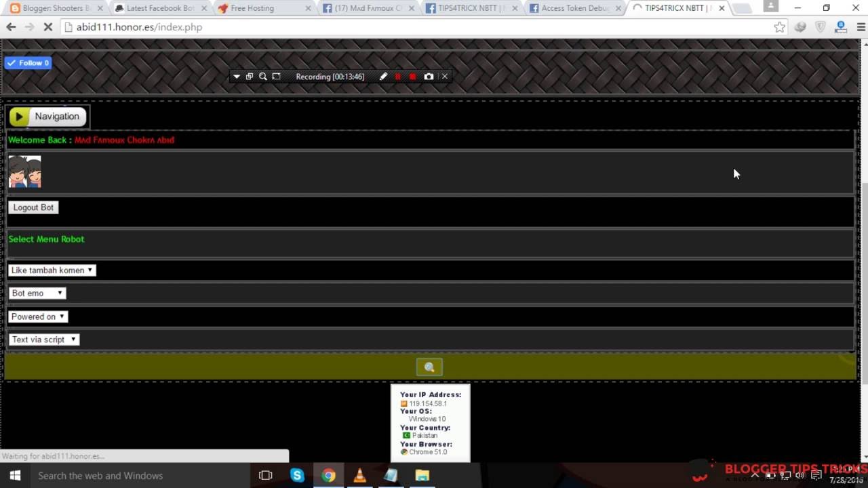Click the zoom magnifier in recording toolbar
The image size is (868, 488).
click(263, 77)
